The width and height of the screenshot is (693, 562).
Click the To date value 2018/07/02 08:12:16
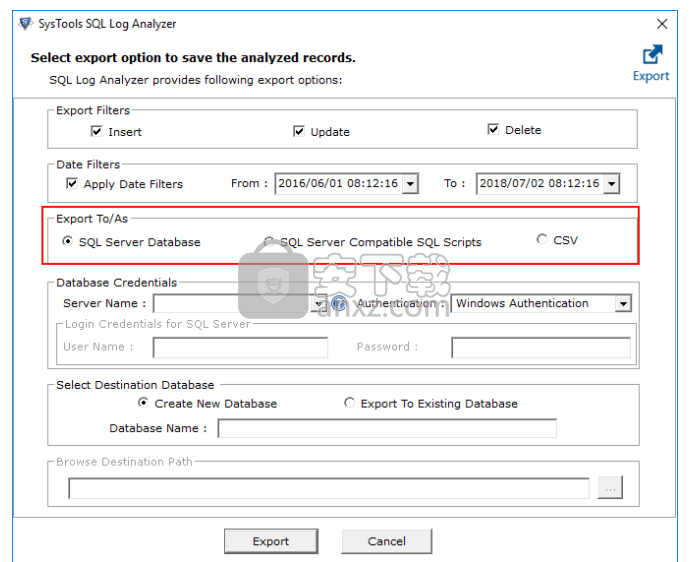pos(540,183)
